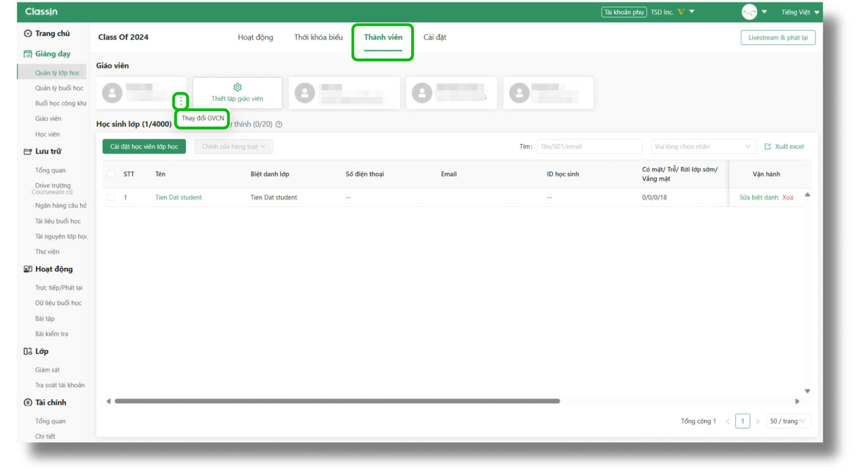Screen dimensions: 868x474
Task: Click the Thiết lập giáo viên gear icon
Action: pyautogui.click(x=237, y=87)
